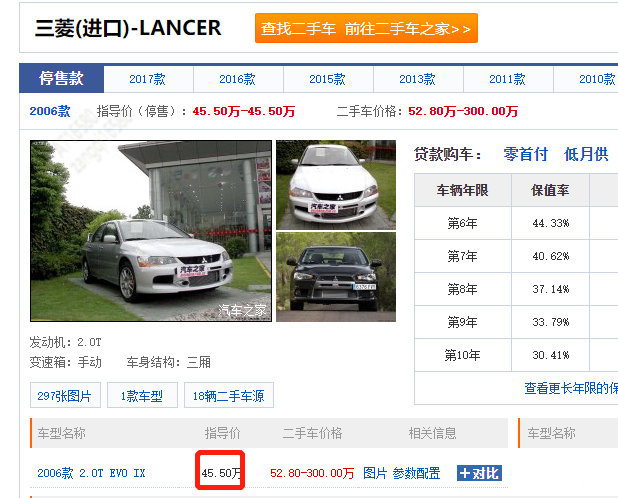Open the large silver Lancer photo
The height and width of the screenshot is (498, 618).
(150, 231)
